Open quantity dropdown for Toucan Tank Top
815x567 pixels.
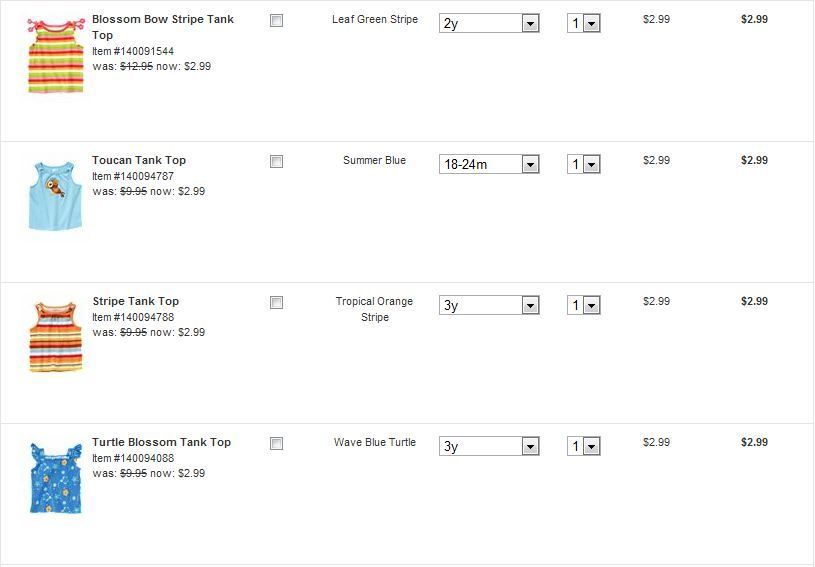tap(583, 164)
